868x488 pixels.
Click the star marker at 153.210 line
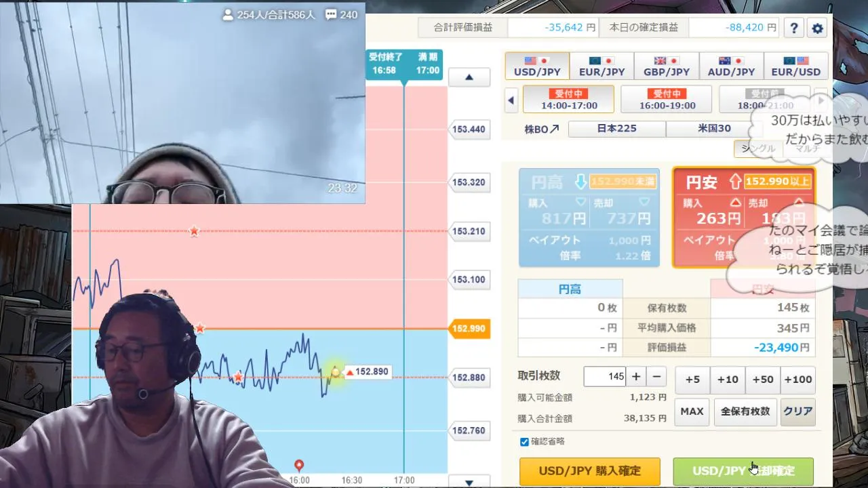point(194,231)
